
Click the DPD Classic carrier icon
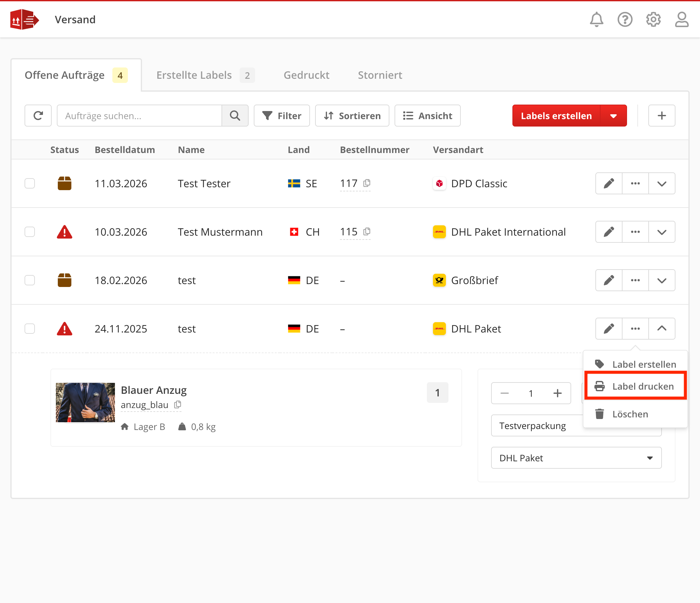pyautogui.click(x=439, y=183)
